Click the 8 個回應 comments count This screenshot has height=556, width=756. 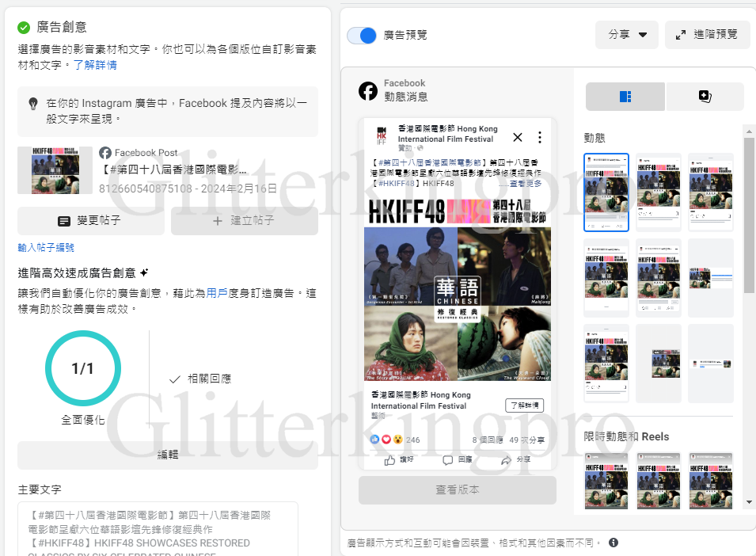tap(488, 440)
